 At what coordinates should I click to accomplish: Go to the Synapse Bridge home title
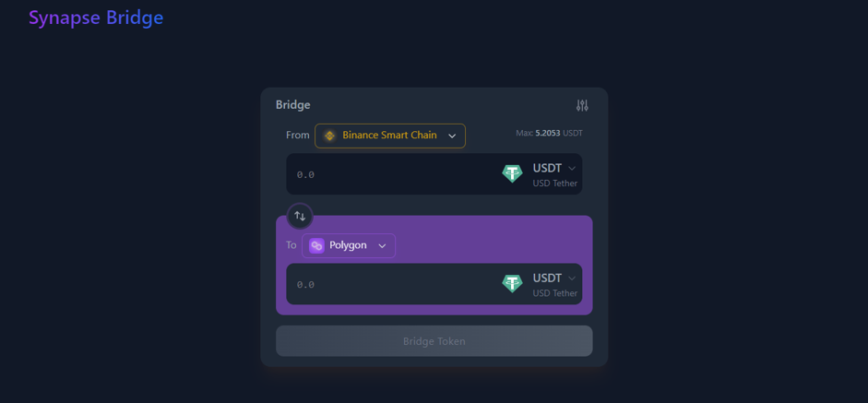pyautogui.click(x=96, y=18)
